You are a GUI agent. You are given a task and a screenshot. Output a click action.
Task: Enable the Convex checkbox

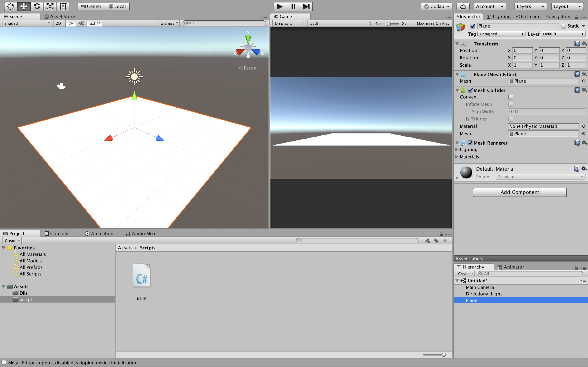tap(511, 97)
